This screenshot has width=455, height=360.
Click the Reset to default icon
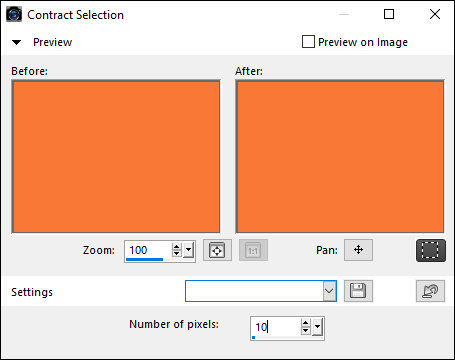[x=430, y=291]
